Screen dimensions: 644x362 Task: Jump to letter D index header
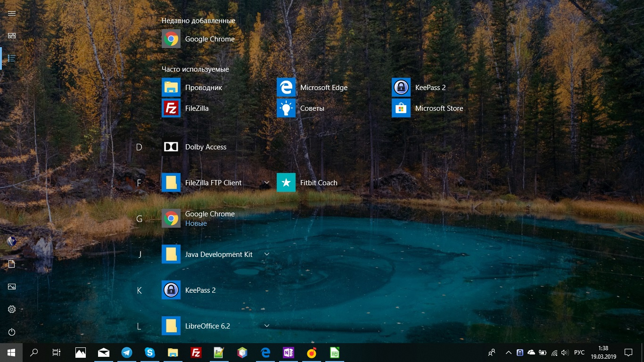(139, 147)
